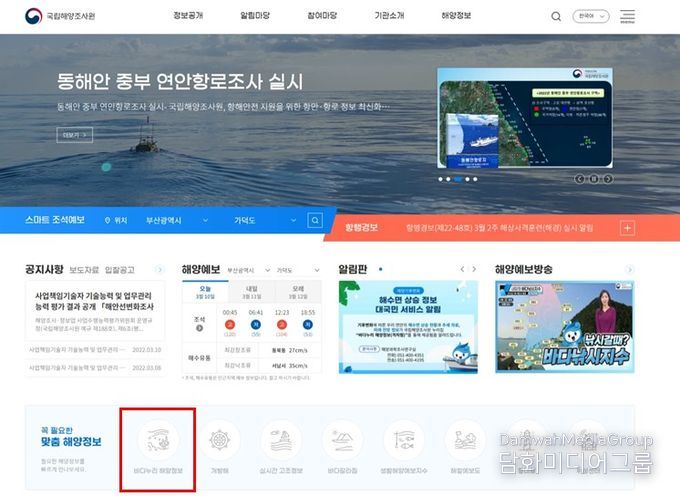Open the 한국어 language dropdown
The height and width of the screenshot is (496, 680).
(x=589, y=17)
